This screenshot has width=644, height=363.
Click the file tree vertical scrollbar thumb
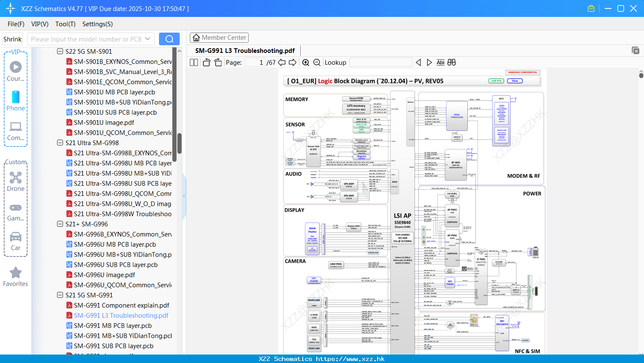179,144
